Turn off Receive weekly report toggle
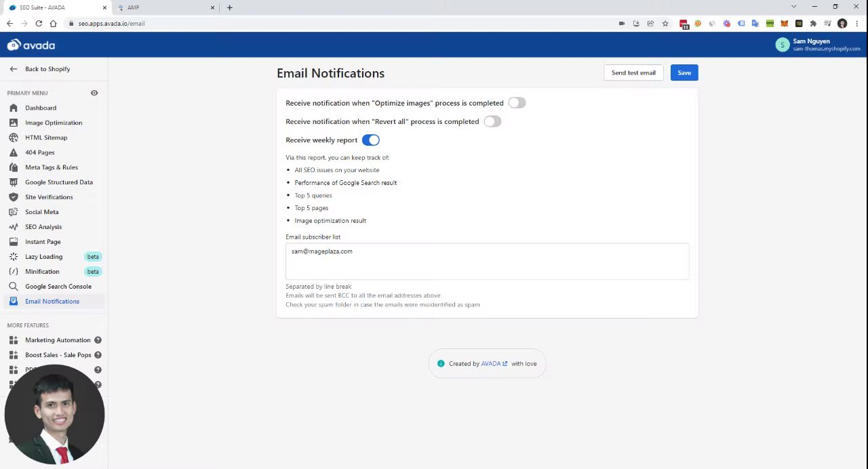 [371, 140]
